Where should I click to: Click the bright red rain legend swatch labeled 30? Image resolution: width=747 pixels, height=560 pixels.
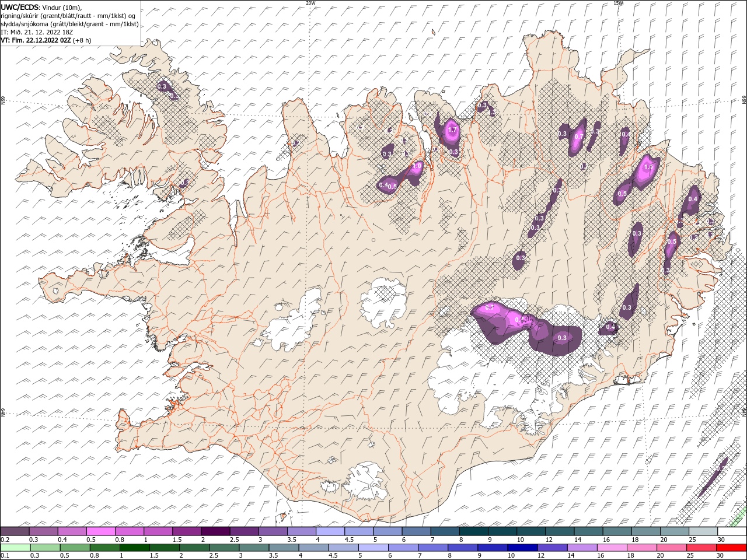coord(731,548)
